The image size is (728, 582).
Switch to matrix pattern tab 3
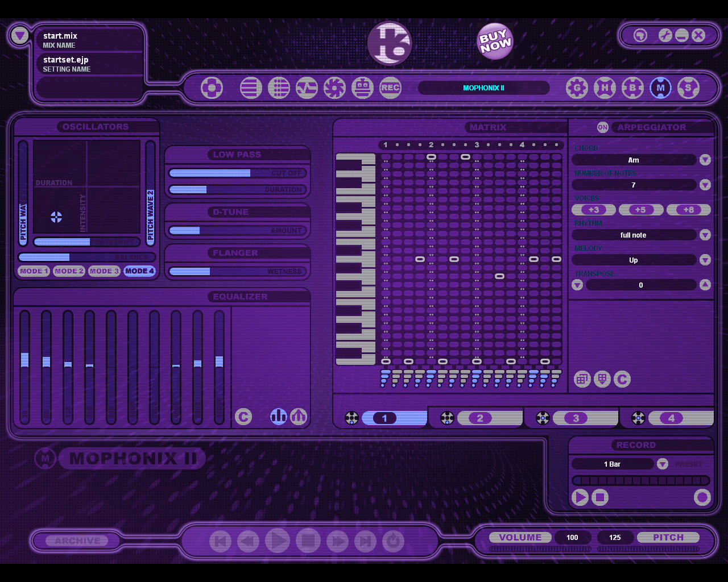(585, 418)
